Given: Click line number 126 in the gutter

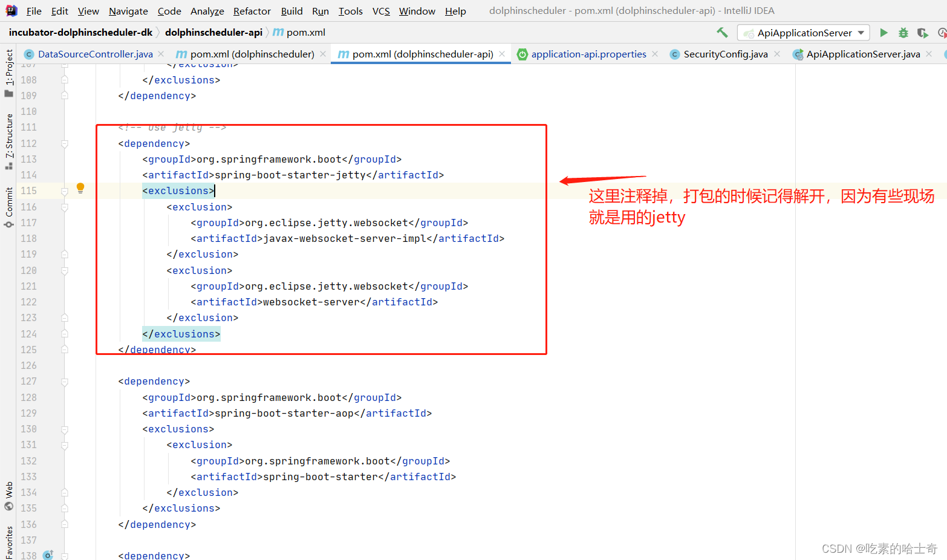Looking at the screenshot, I should coord(28,365).
